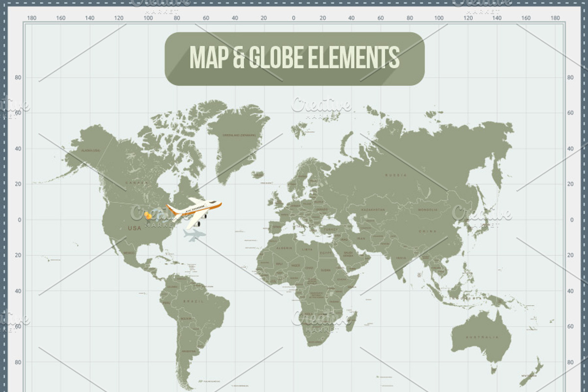Select the CHAD country label

tap(309, 268)
